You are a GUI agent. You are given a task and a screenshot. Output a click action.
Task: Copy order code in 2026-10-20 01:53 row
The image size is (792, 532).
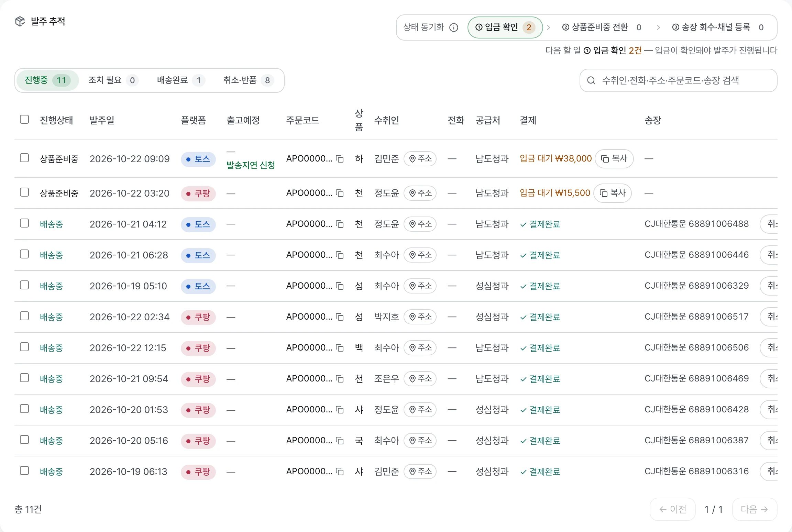coord(340,410)
